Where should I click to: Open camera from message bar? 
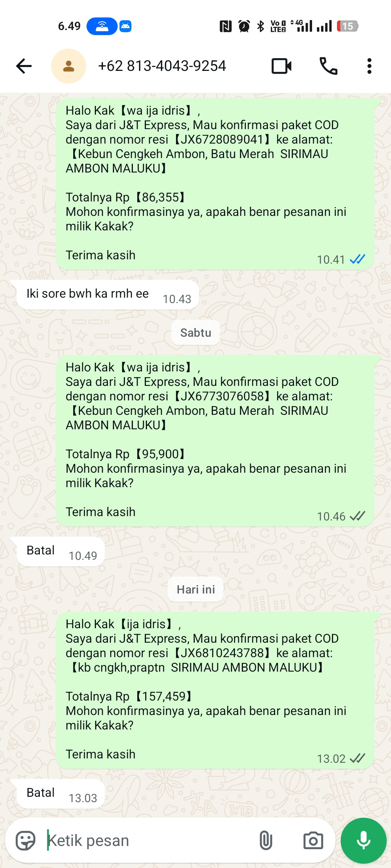pos(313,841)
